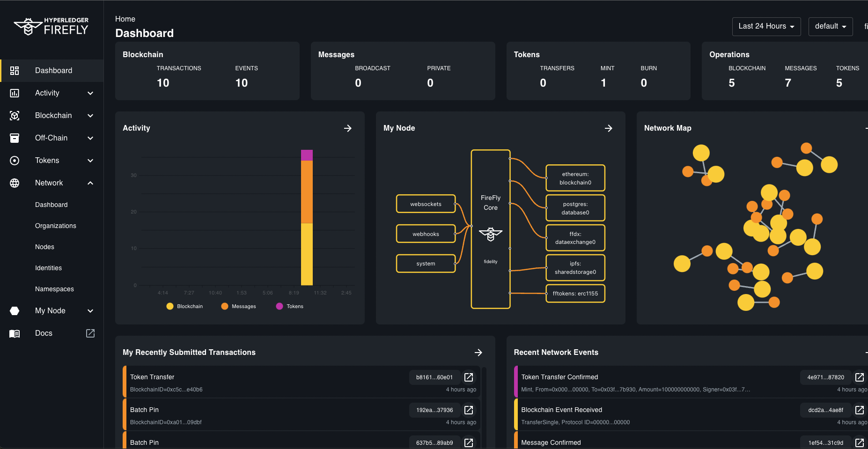The width and height of the screenshot is (868, 449).
Task: Open the Network Dashboard submenu item
Action: pyautogui.click(x=51, y=205)
